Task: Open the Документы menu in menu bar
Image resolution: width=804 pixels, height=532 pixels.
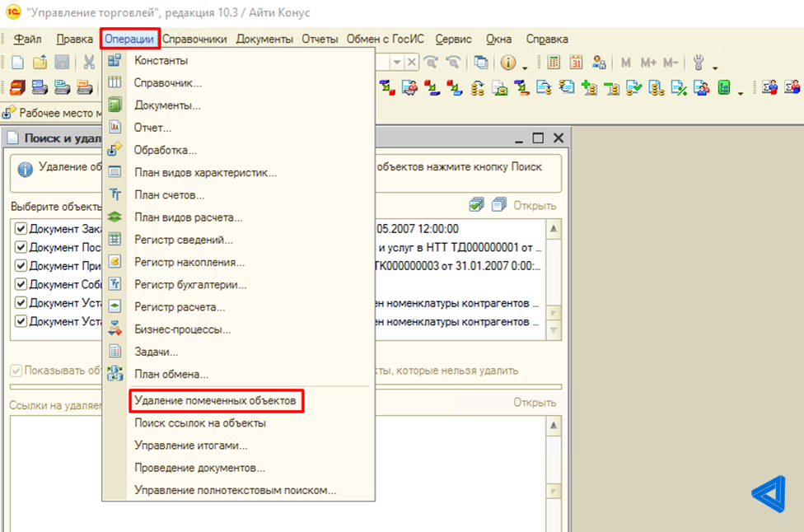Action: [264, 39]
